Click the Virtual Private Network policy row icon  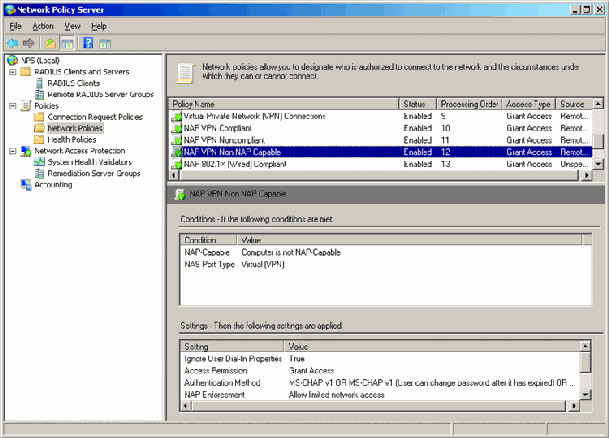pyautogui.click(x=177, y=116)
